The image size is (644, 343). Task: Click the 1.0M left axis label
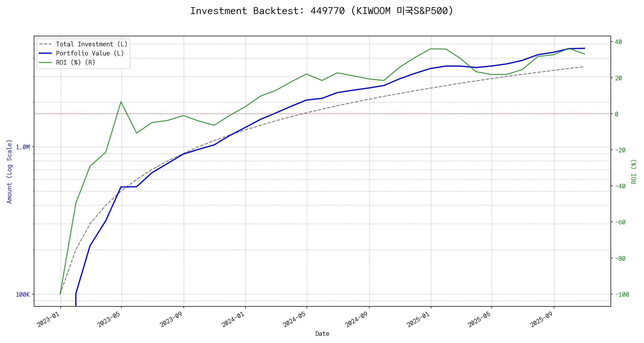point(23,147)
